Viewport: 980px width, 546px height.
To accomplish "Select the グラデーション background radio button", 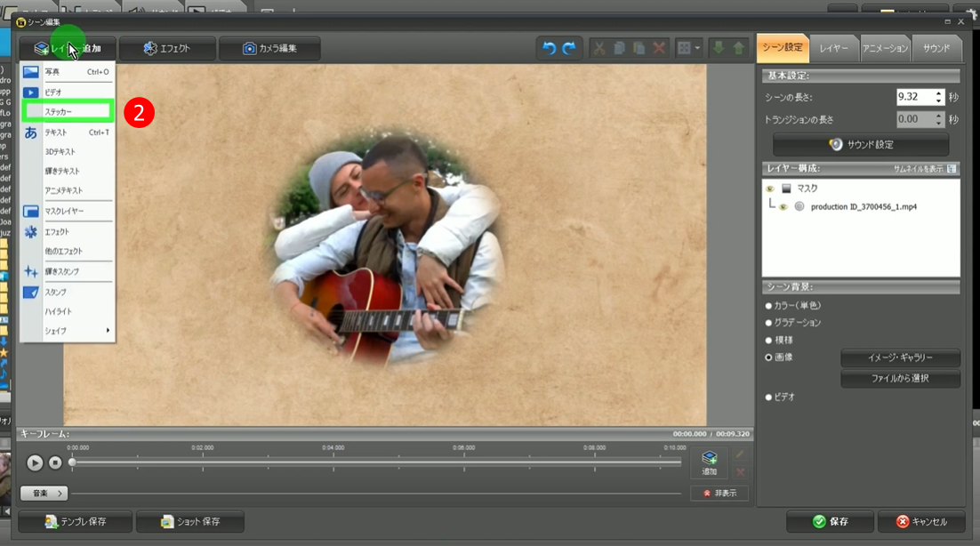I will pyautogui.click(x=768, y=323).
